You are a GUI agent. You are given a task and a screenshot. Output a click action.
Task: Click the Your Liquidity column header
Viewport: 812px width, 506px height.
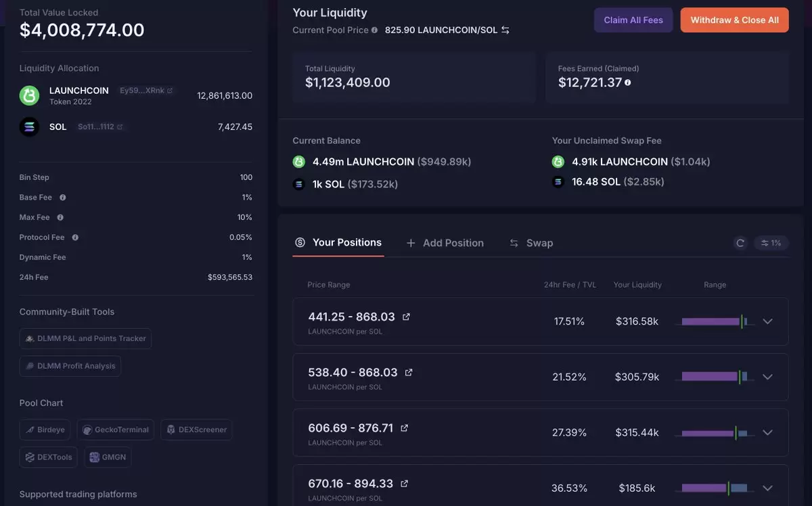[637, 285]
